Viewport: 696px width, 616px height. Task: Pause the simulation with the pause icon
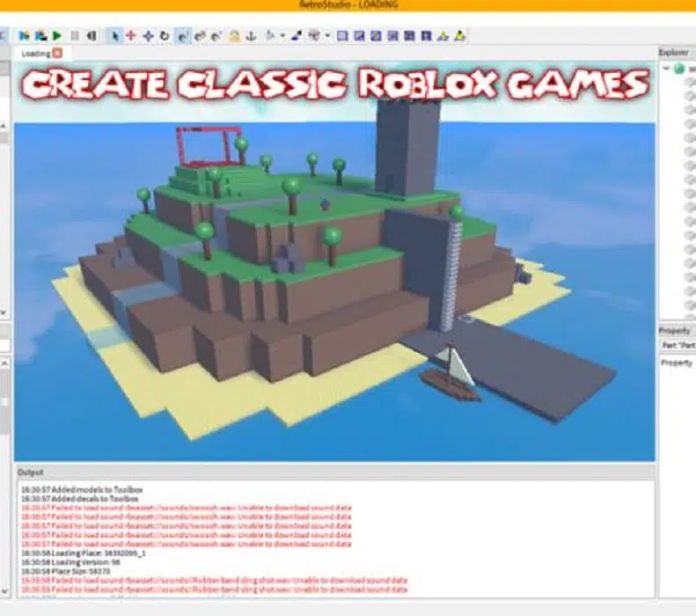coord(75,36)
